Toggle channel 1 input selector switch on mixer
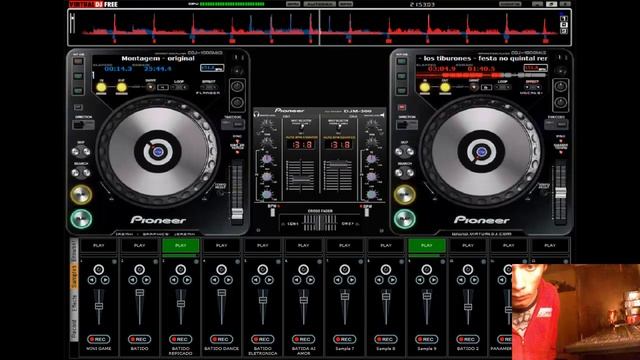 [x=301, y=127]
